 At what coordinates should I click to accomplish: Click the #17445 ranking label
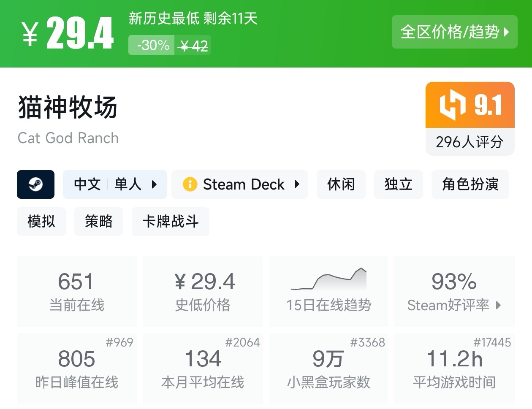pos(492,342)
